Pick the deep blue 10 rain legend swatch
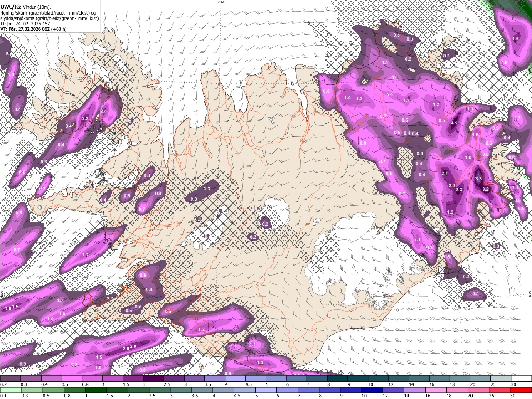The height and width of the screenshot is (399, 532). coord(371,390)
